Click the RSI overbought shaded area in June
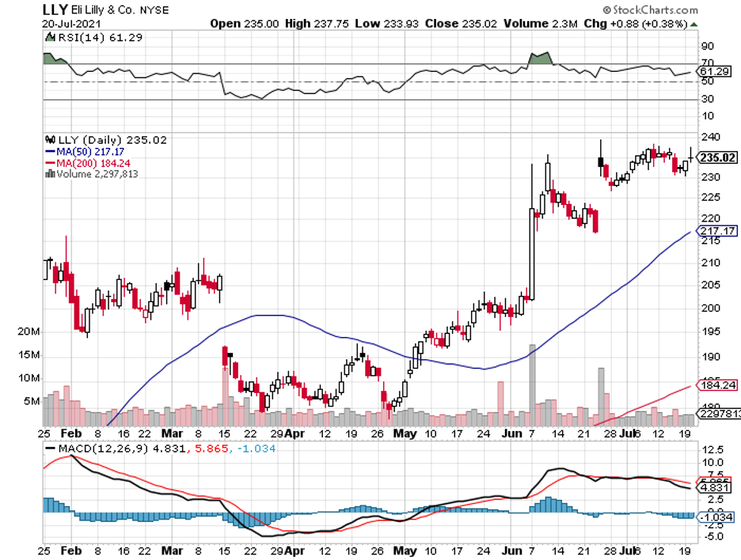This screenshot has width=741, height=560. point(541,59)
